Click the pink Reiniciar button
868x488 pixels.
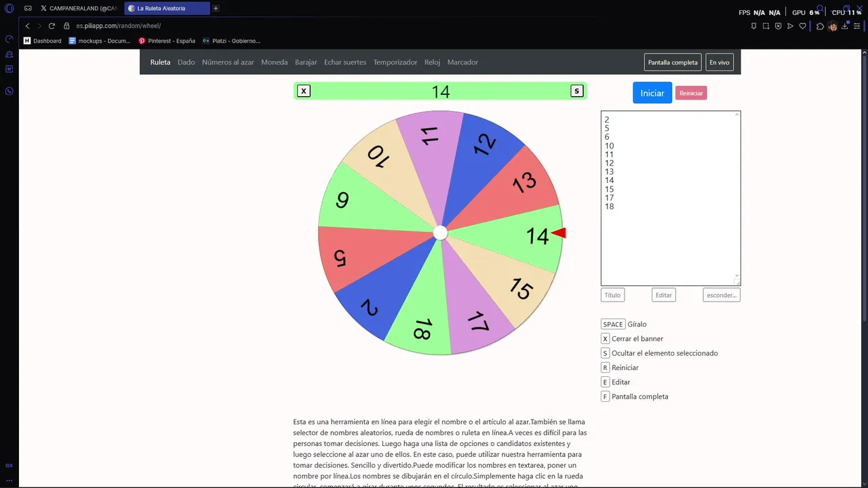(x=691, y=93)
